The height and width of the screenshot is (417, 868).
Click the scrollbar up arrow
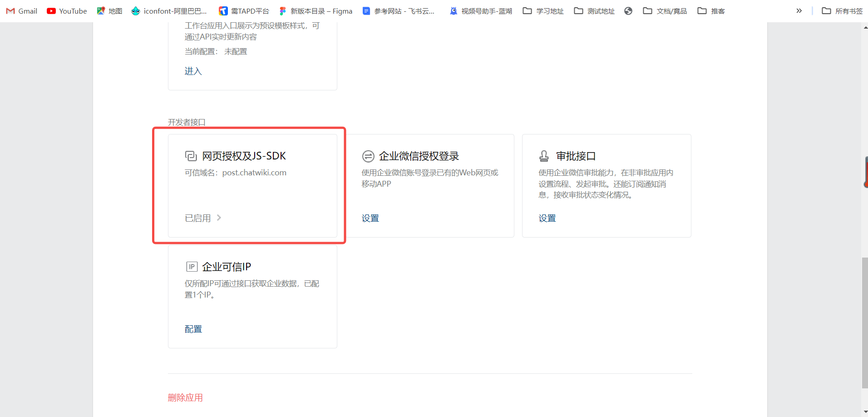(x=865, y=27)
